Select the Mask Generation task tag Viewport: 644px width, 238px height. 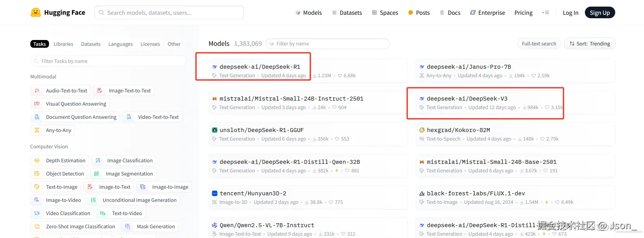click(150, 226)
